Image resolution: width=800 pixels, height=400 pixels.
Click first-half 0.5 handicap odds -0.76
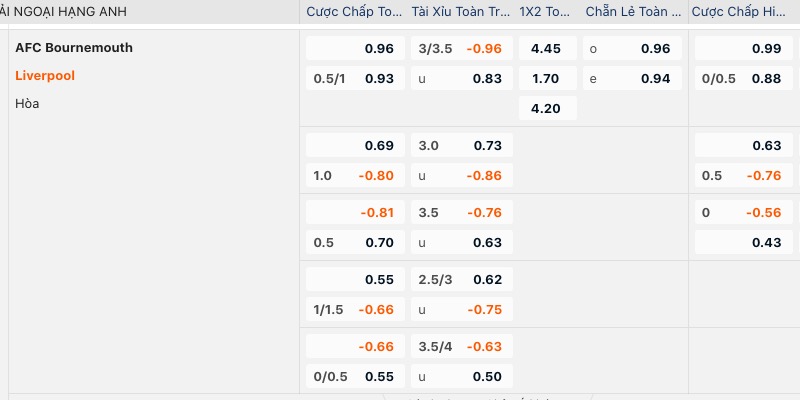[744, 176]
